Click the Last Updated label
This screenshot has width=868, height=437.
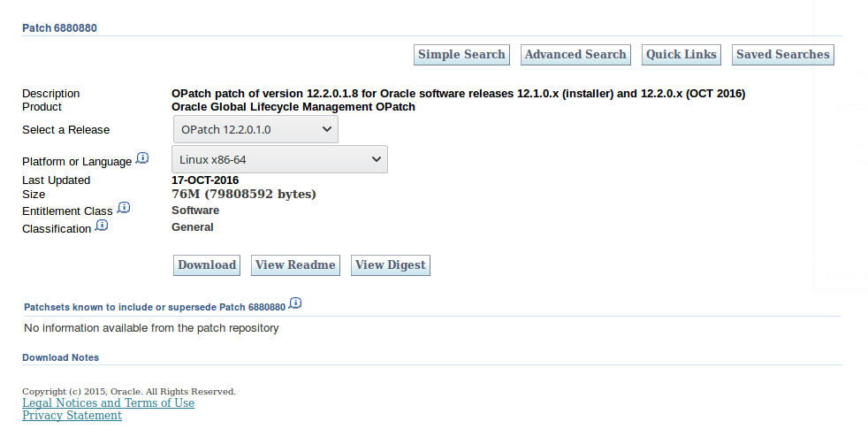click(x=56, y=180)
